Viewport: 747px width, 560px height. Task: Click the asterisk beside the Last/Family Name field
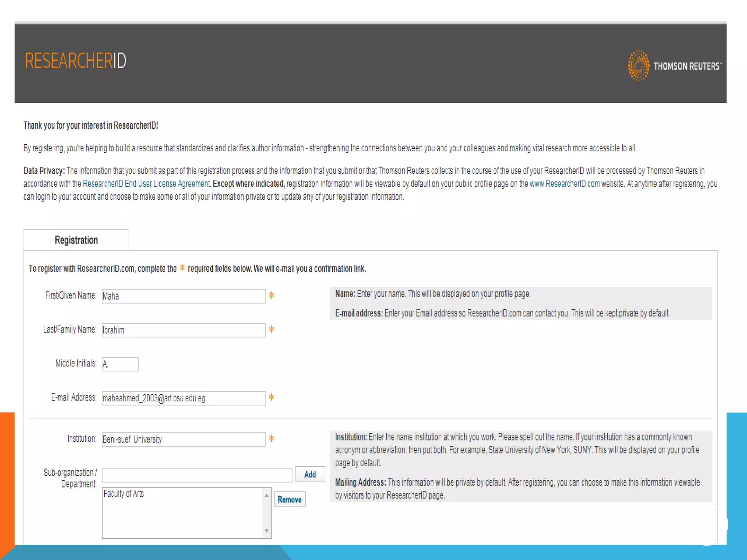271,329
